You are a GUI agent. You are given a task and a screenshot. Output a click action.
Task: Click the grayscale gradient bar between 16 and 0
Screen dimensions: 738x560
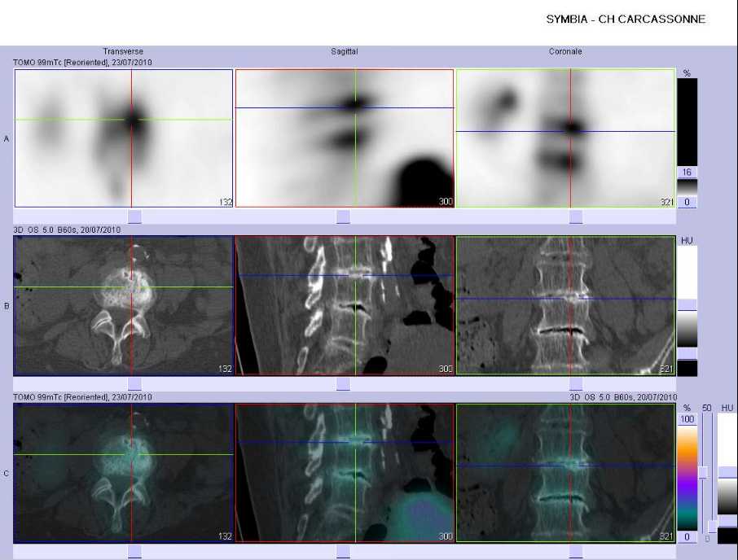(x=687, y=187)
